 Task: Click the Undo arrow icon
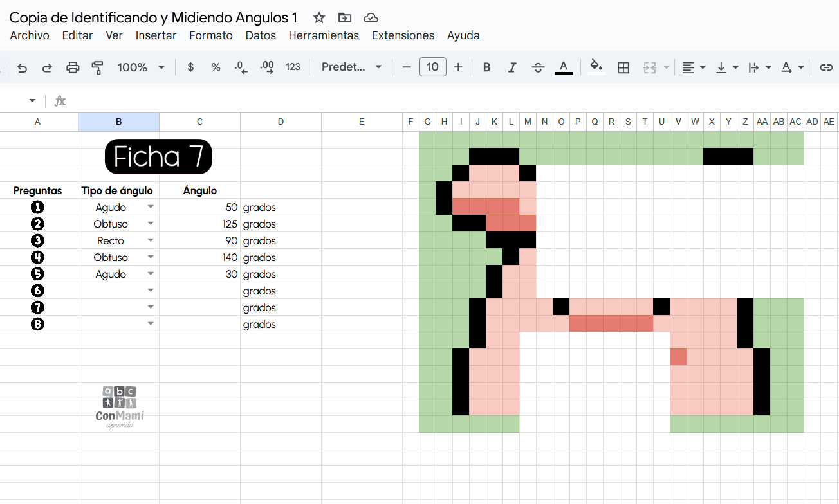[x=23, y=67]
